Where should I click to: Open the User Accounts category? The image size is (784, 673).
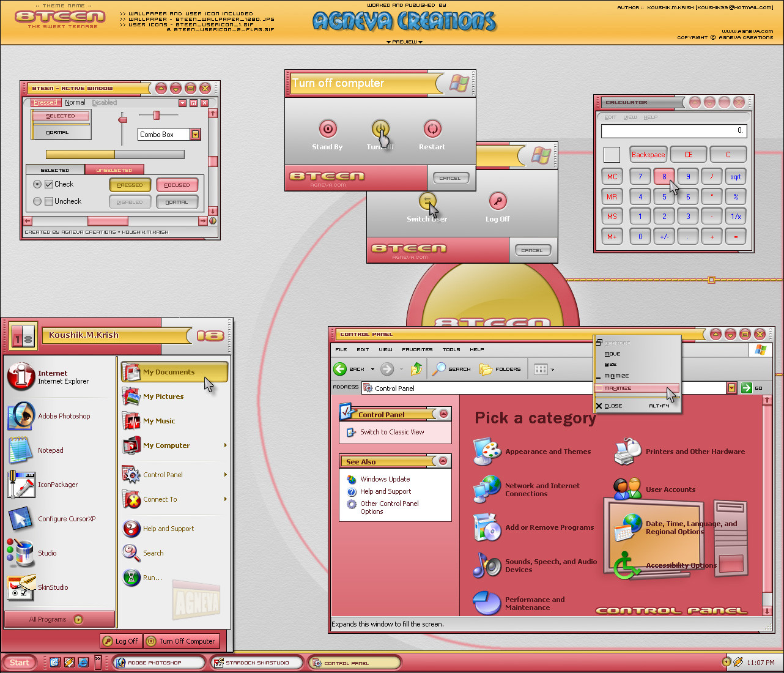point(654,489)
